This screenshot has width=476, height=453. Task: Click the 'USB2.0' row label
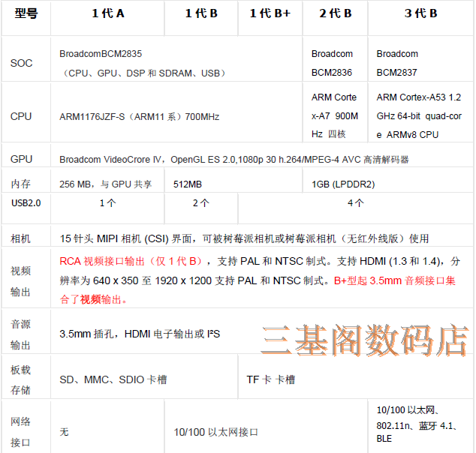[x=26, y=202]
